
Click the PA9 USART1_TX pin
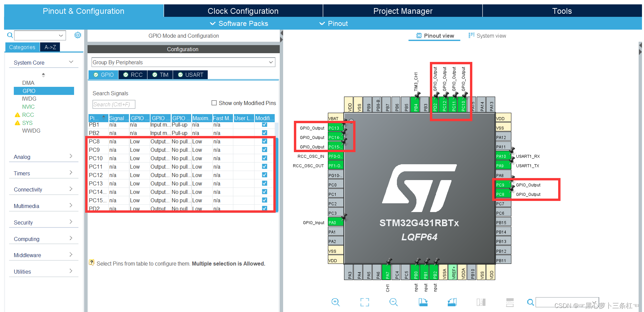coord(503,166)
